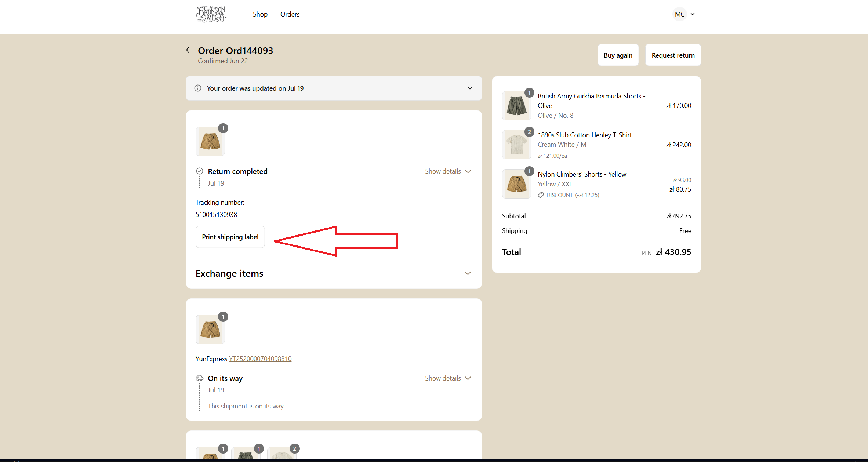Viewport: 868px width, 462px height.
Task: Open the Orders menu item
Action: tap(290, 14)
